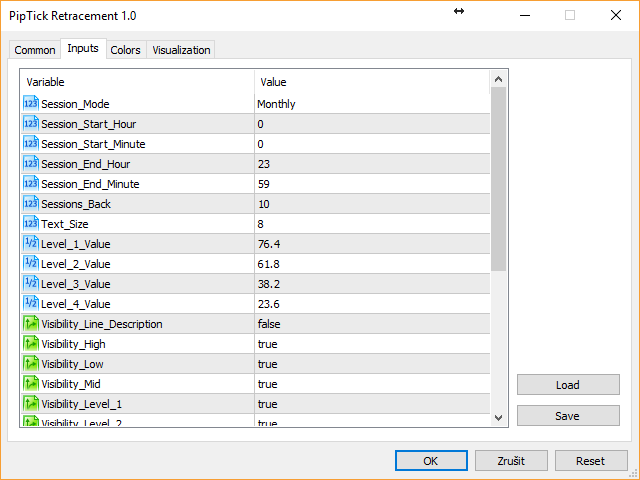
Task: Cancel the dialog with Zrušit
Action: [x=511, y=461]
